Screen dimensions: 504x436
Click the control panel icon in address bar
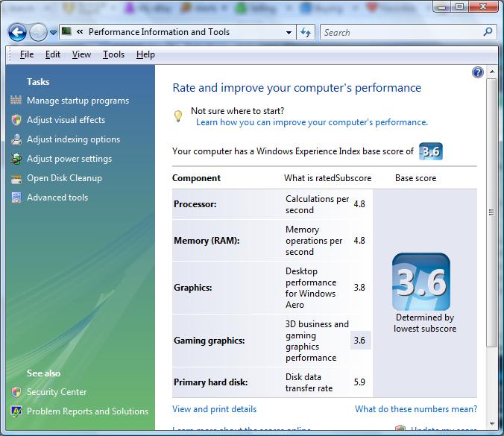(66, 31)
